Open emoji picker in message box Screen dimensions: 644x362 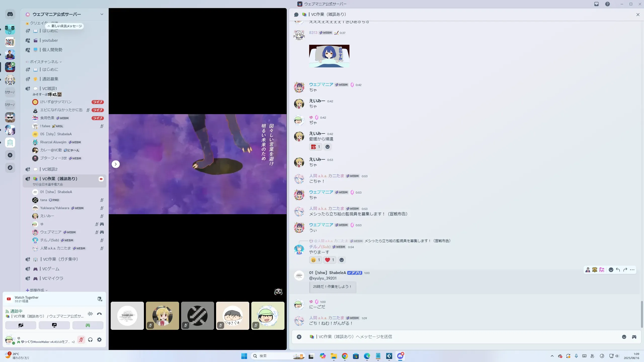pyautogui.click(x=624, y=337)
